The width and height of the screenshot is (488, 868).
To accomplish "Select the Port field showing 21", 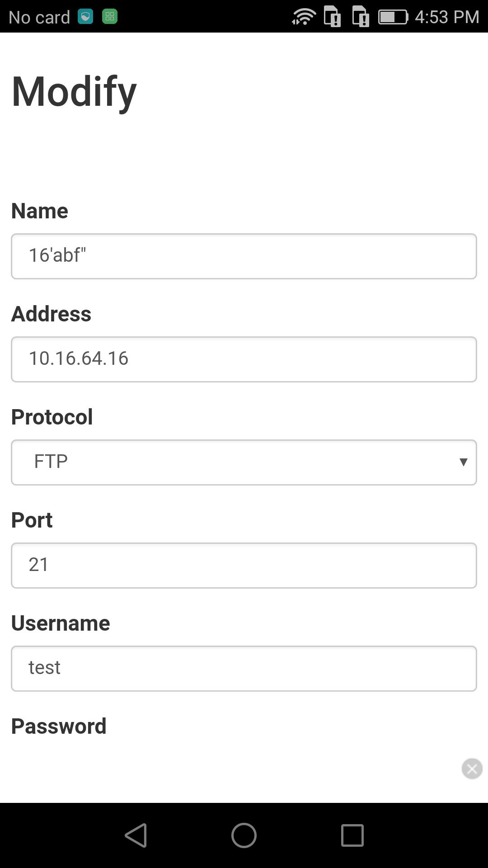I will 244,566.
